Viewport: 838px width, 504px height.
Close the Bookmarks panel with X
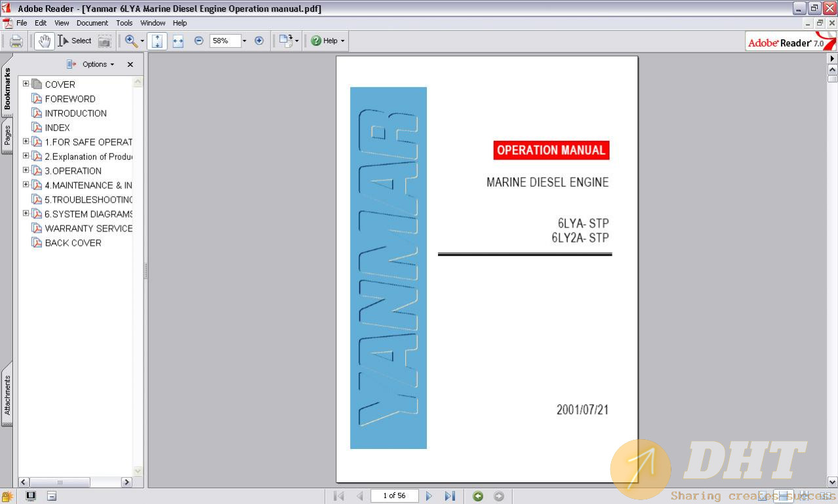tap(130, 64)
